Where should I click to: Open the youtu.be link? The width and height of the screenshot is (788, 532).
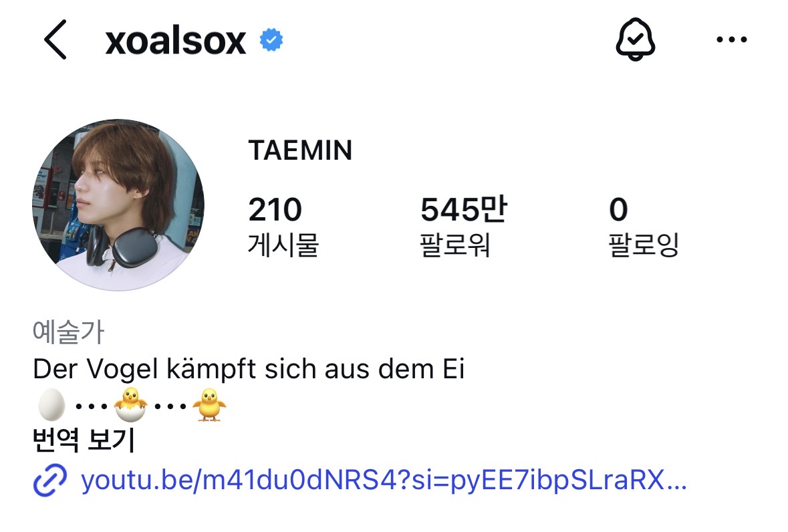pos(384,481)
